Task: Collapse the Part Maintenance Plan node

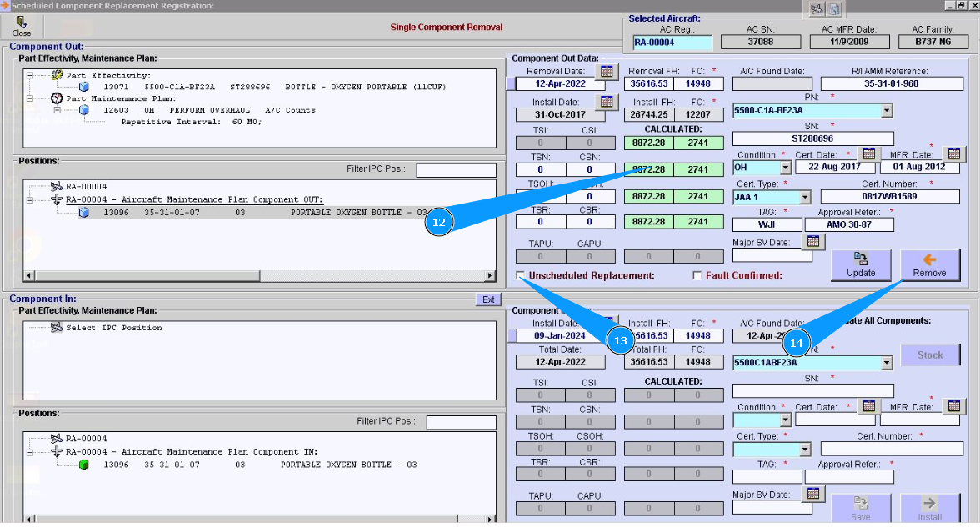Action: (x=30, y=98)
